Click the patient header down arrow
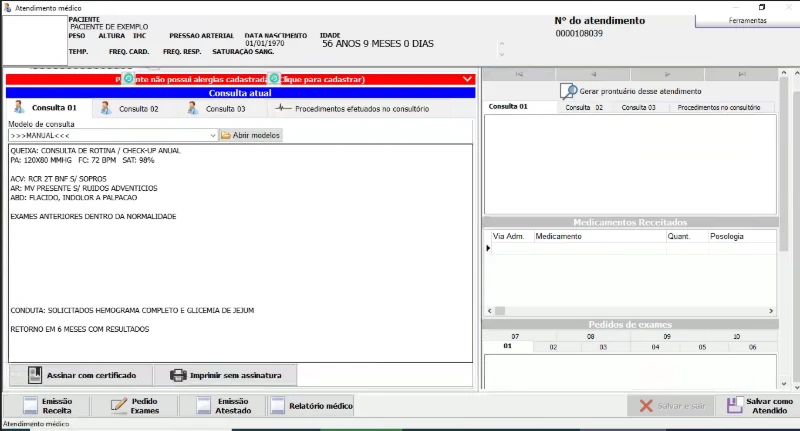This screenshot has width=800, height=431. tap(502, 54)
